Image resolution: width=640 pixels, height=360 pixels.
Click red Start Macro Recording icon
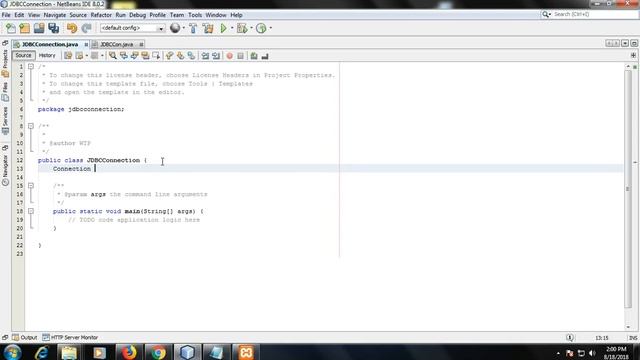click(x=229, y=56)
